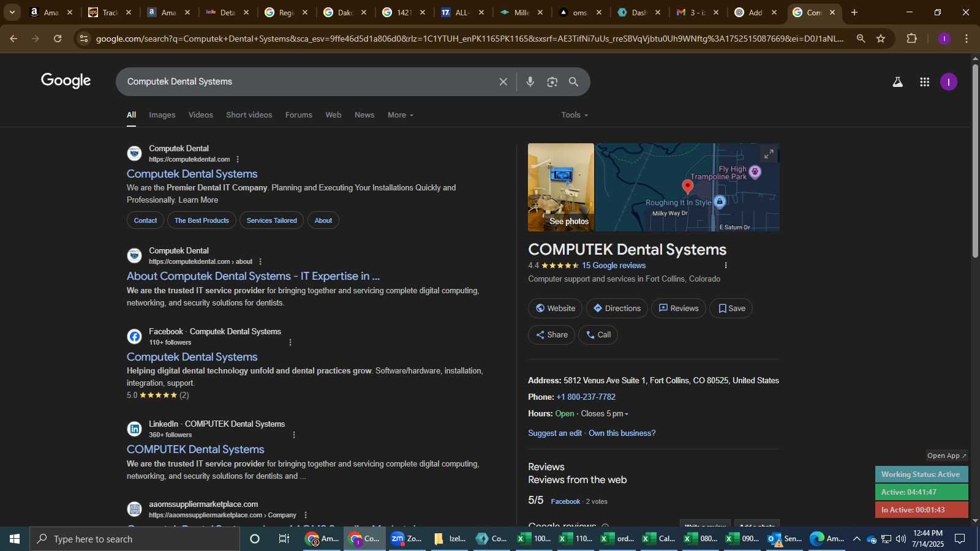Image resolution: width=980 pixels, height=551 pixels.
Task: Switch to Web results tab
Action: [x=333, y=115]
